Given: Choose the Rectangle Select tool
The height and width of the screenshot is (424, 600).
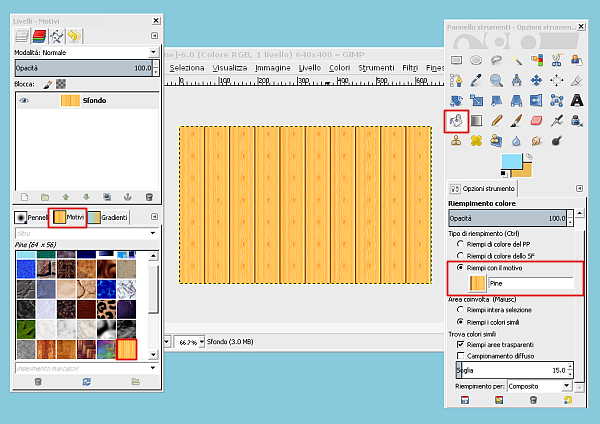Looking at the screenshot, I should coord(456,59).
